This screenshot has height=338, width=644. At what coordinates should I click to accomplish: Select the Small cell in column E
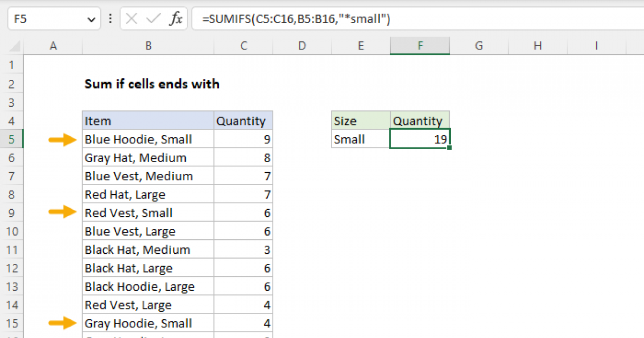[361, 139]
